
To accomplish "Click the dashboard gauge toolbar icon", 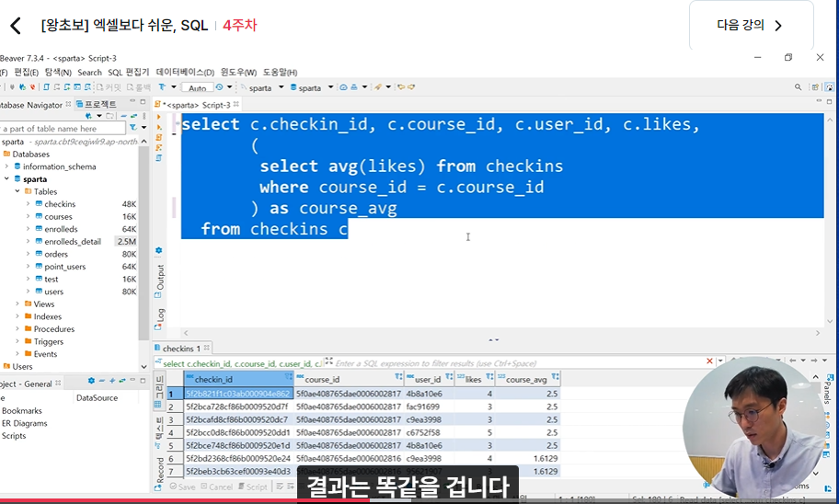I will [343, 87].
